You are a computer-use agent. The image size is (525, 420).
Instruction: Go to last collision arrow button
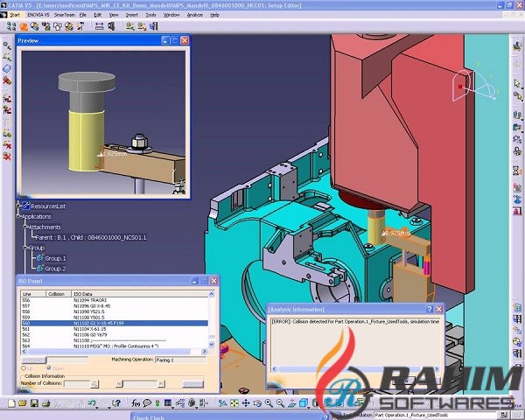tap(161, 383)
